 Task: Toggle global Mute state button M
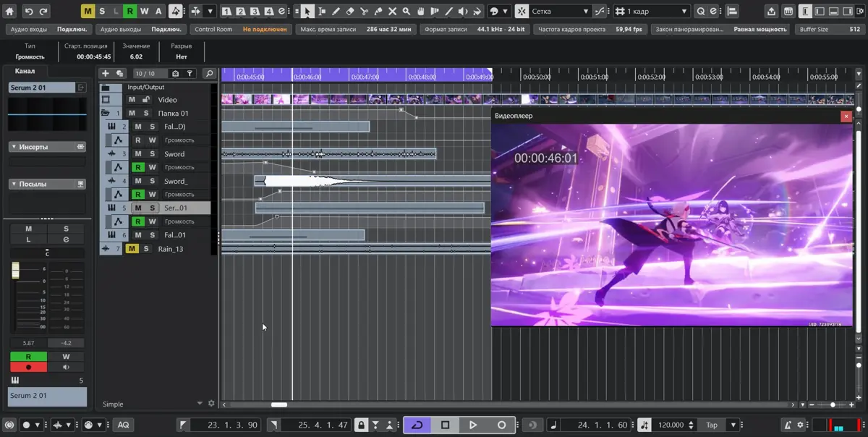point(88,12)
